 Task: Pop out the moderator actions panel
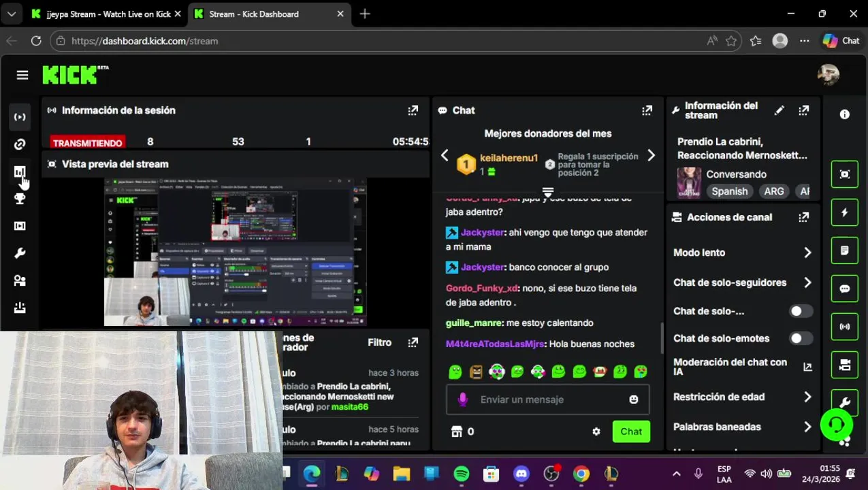coord(413,342)
